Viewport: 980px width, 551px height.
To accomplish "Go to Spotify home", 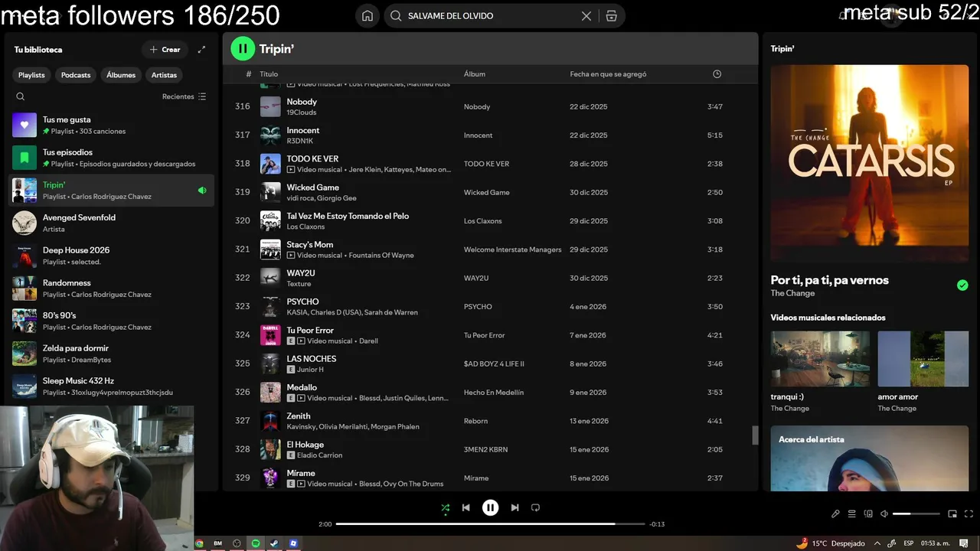I will coord(367,15).
